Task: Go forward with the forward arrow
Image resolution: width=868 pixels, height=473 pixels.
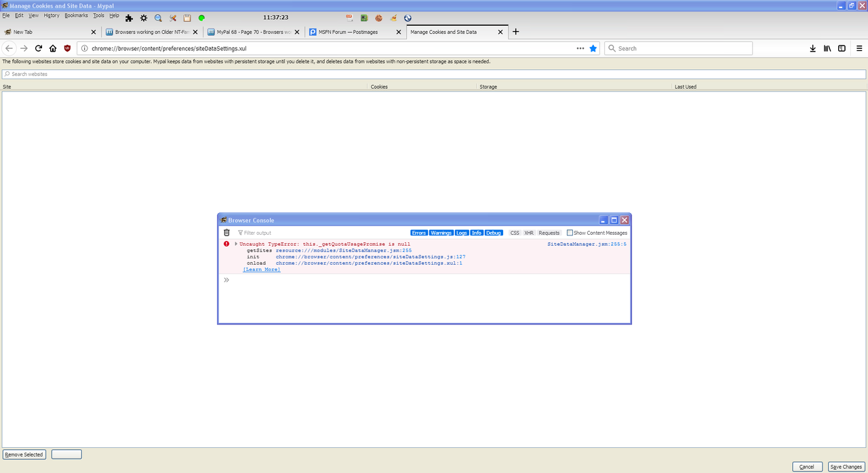Action: pyautogui.click(x=24, y=48)
